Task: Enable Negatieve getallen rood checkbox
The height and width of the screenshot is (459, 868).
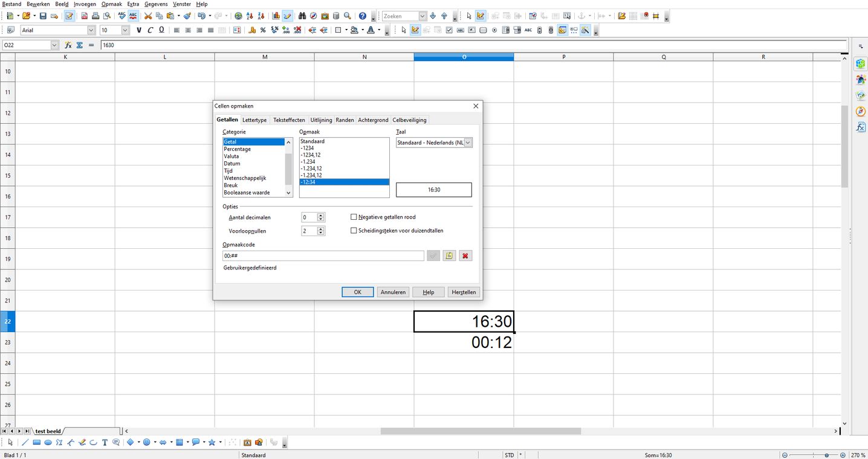Action: pyautogui.click(x=354, y=217)
